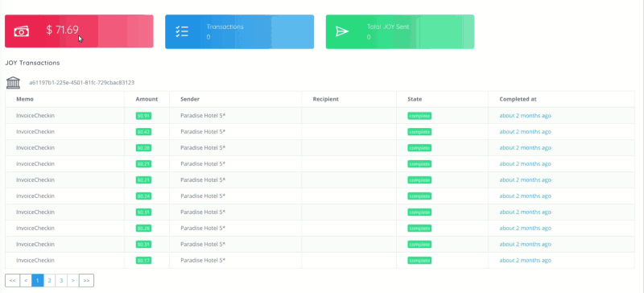Click the Amount column header
The height and width of the screenshot is (293, 644).
point(147,100)
